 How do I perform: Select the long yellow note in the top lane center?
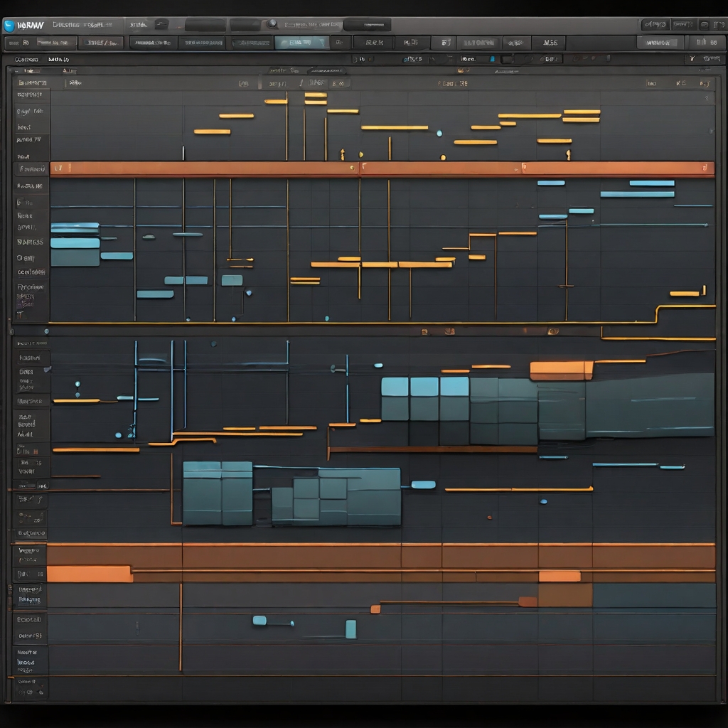[x=395, y=127]
